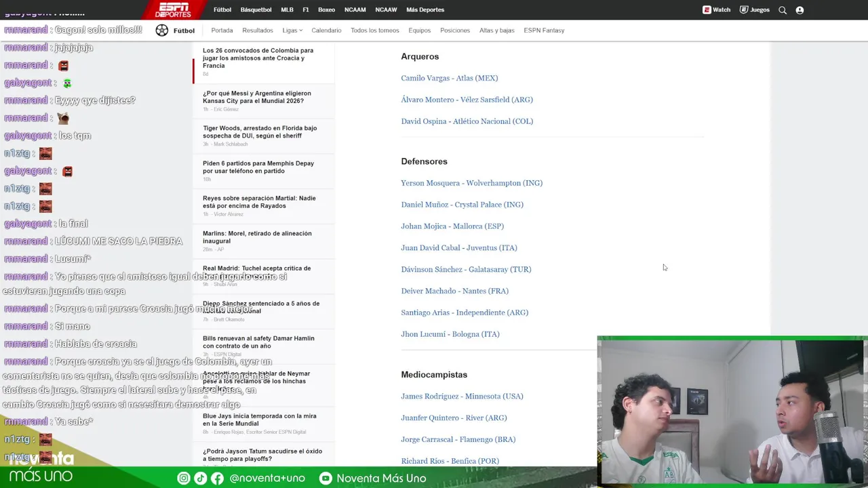This screenshot has height=488, width=868.
Task: Click the webcam overlay video
Action: tap(732, 411)
